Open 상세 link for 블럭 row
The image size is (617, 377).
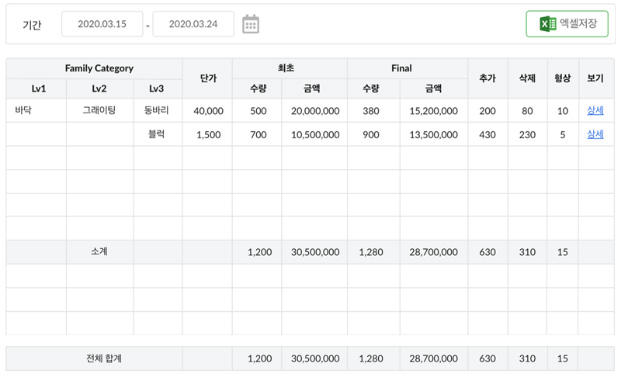click(x=595, y=134)
